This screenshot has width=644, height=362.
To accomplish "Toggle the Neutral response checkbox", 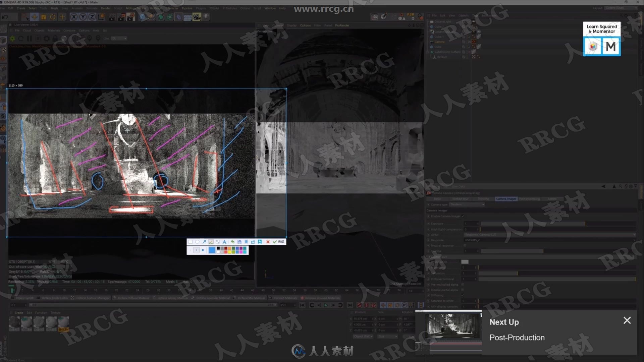I will point(465,245).
